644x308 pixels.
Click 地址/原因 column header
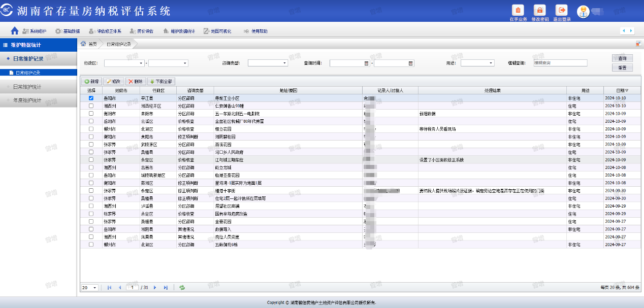pyautogui.click(x=288, y=90)
